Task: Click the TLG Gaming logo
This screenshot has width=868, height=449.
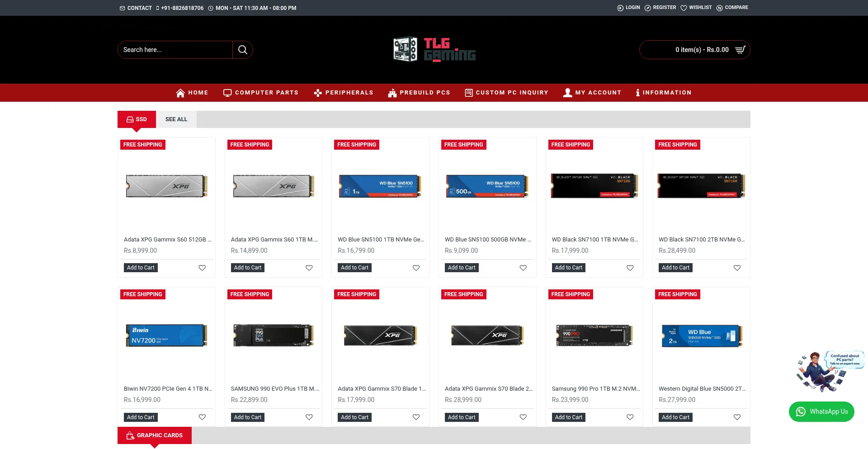Action: point(434,49)
